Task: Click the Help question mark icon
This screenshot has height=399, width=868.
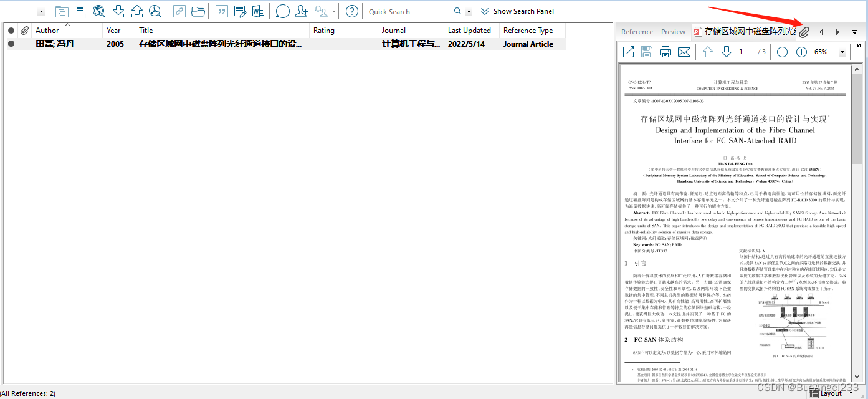Action: click(352, 11)
